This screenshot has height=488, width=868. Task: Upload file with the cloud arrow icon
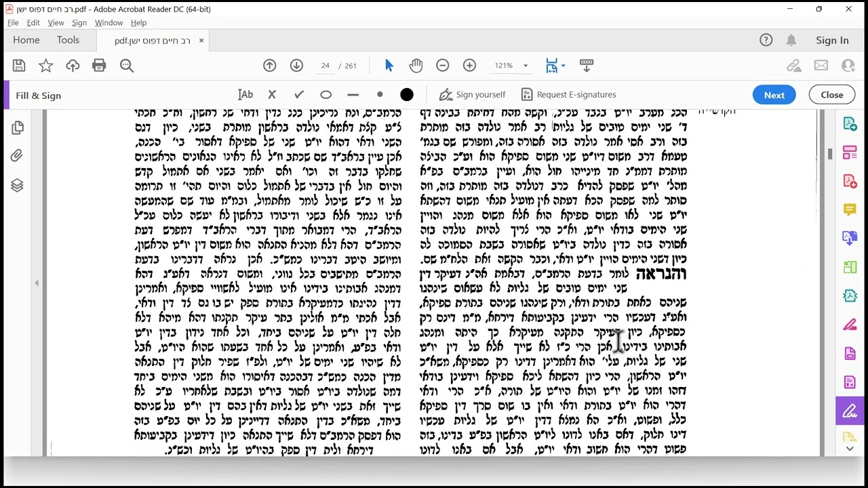pyautogui.click(x=73, y=66)
